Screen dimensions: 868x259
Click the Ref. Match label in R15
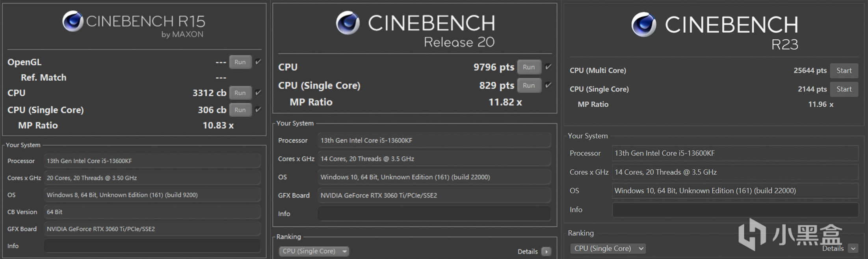(x=43, y=78)
